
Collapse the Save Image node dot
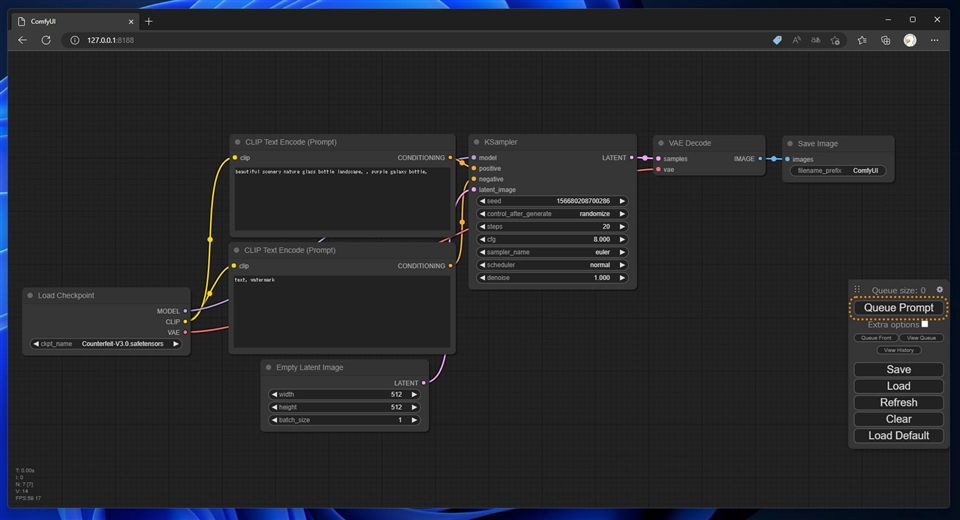click(790, 144)
